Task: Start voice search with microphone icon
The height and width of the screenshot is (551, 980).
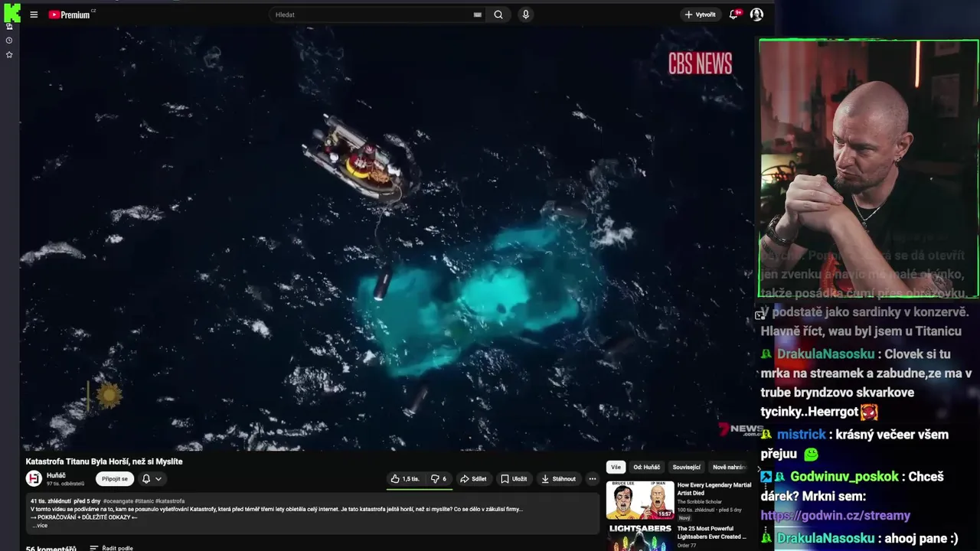Action: [525, 15]
